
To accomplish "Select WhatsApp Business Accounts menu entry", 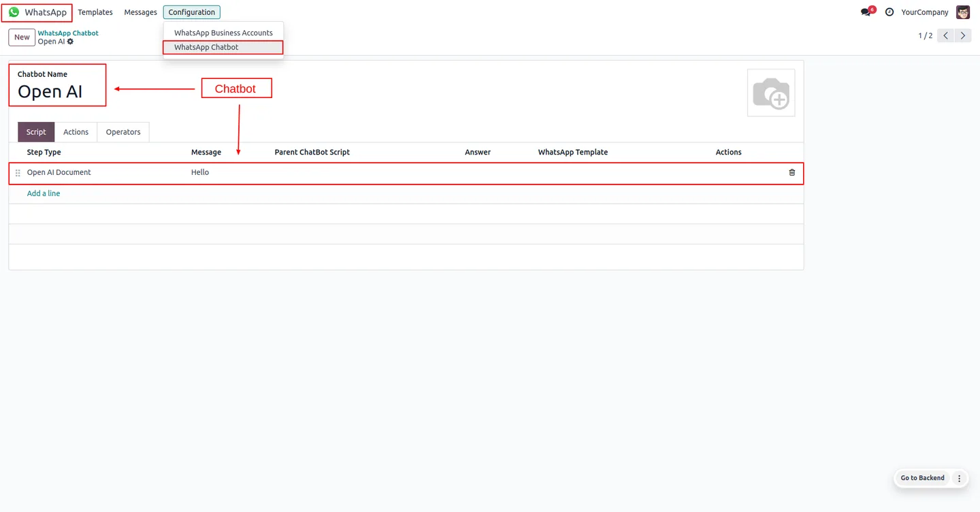I will (223, 33).
